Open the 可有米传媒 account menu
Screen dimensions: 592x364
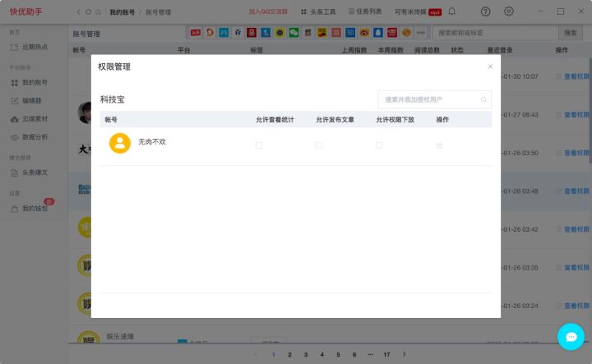418,12
